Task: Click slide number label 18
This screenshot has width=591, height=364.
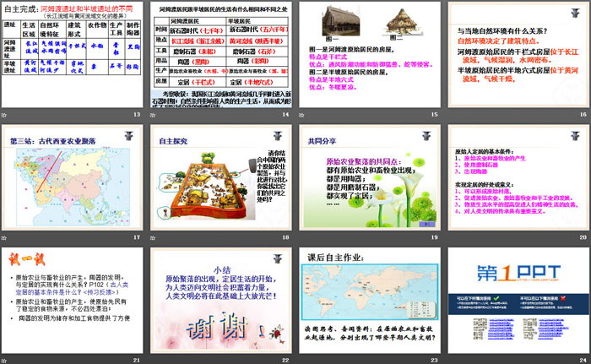Action: click(285, 237)
